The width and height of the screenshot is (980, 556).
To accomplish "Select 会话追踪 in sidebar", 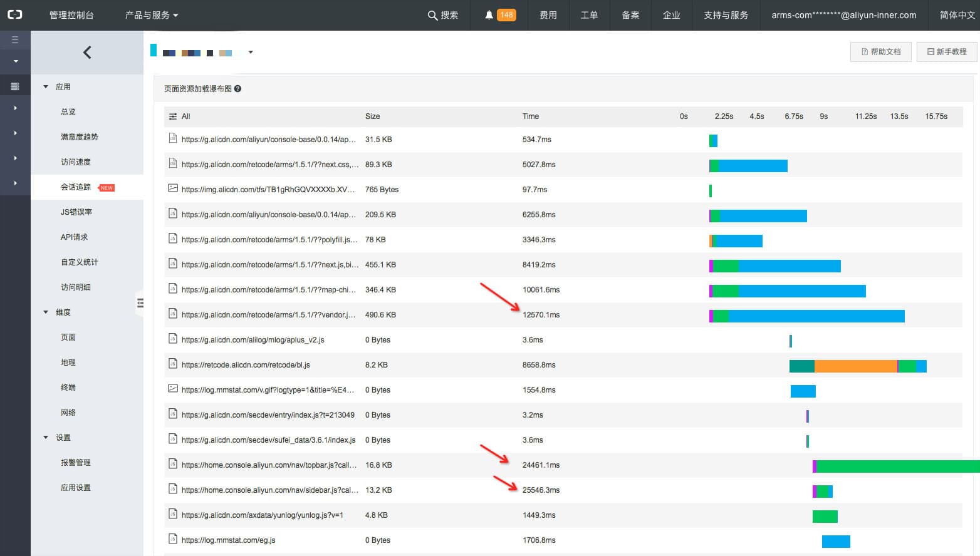I will (x=76, y=187).
